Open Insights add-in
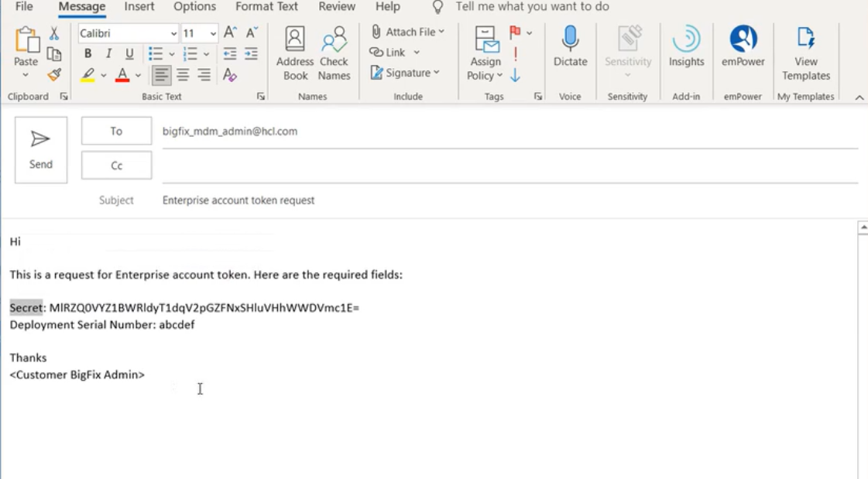The width and height of the screenshot is (868, 479). [687, 47]
